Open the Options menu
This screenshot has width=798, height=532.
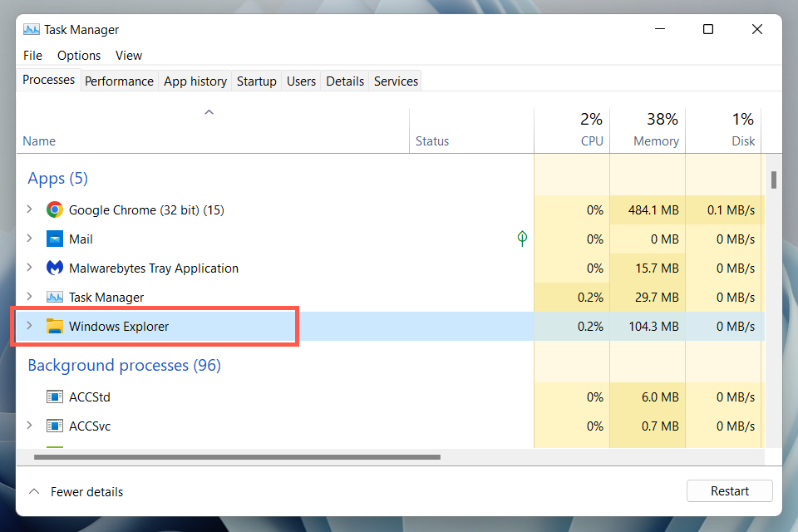click(79, 56)
